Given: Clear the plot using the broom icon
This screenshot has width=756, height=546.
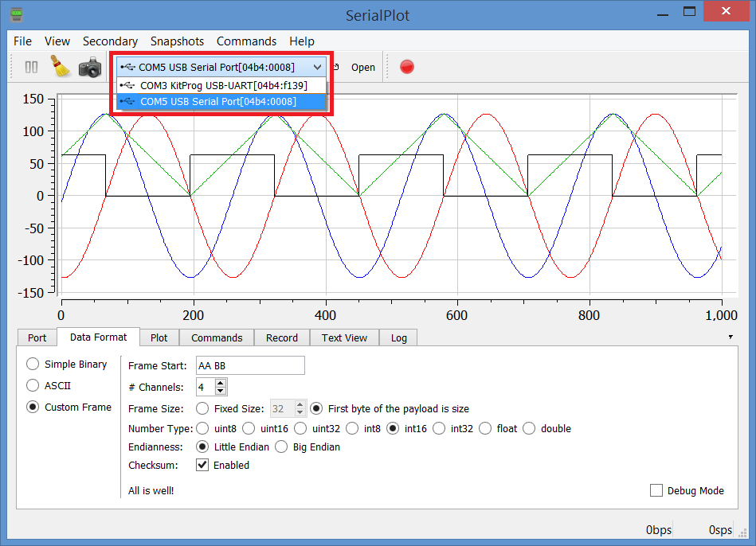Looking at the screenshot, I should pos(60,67).
